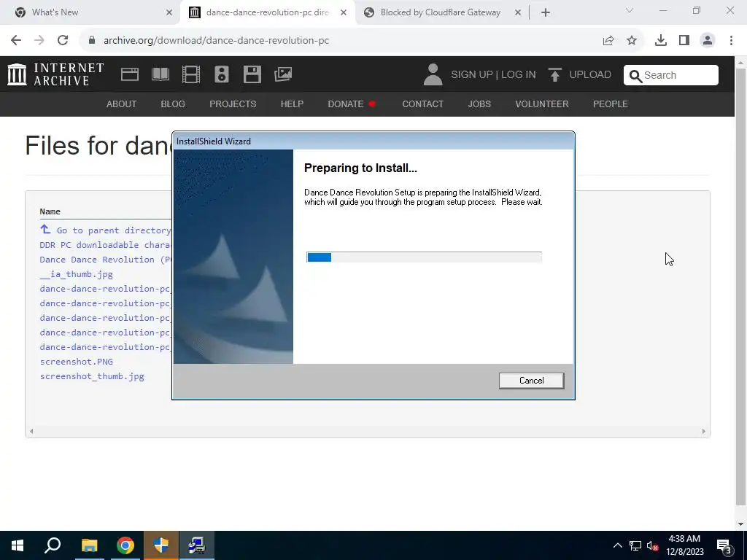The width and height of the screenshot is (747, 560).
Task: Open Windows taskbar search
Action: (x=53, y=545)
